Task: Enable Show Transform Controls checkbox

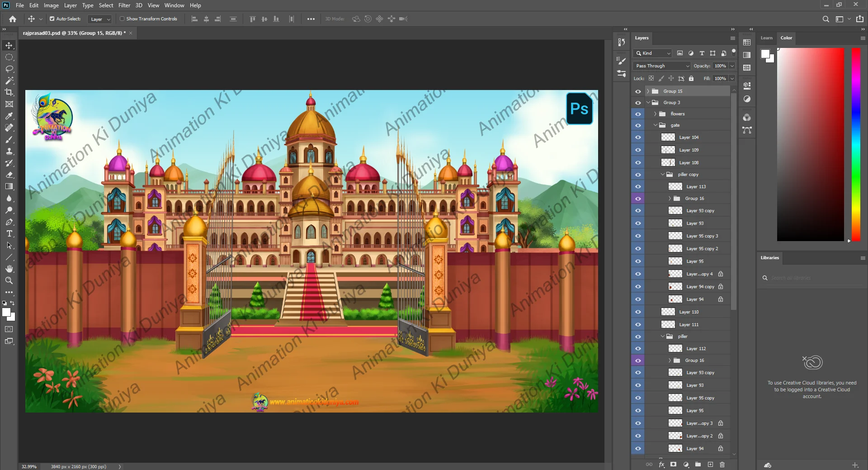Action: 122,19
